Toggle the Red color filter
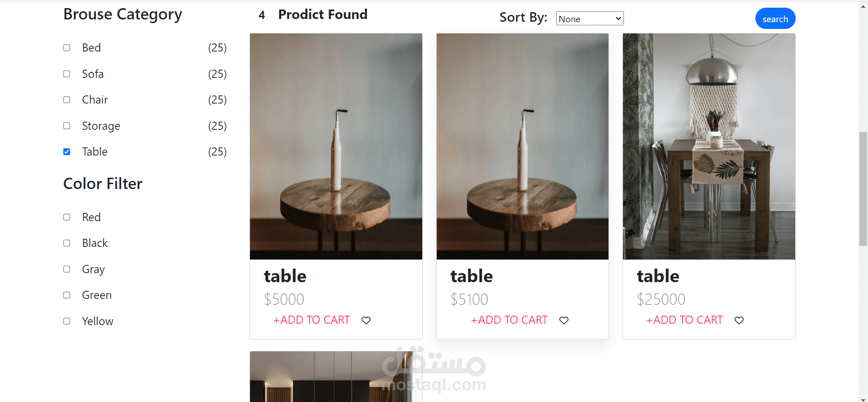The height and width of the screenshot is (402, 868). [x=67, y=217]
